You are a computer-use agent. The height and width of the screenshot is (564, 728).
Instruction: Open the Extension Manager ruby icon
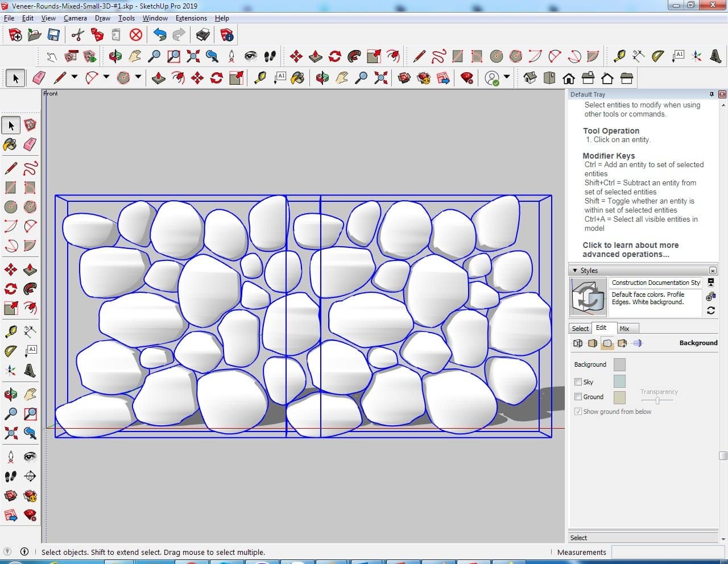(467, 78)
